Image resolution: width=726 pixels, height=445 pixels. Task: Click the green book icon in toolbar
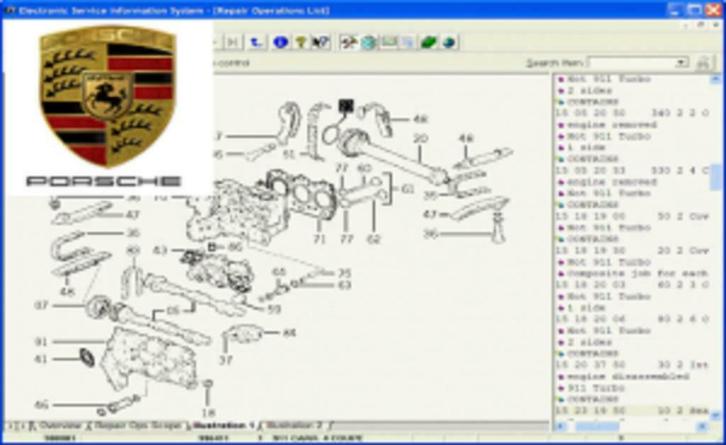429,42
